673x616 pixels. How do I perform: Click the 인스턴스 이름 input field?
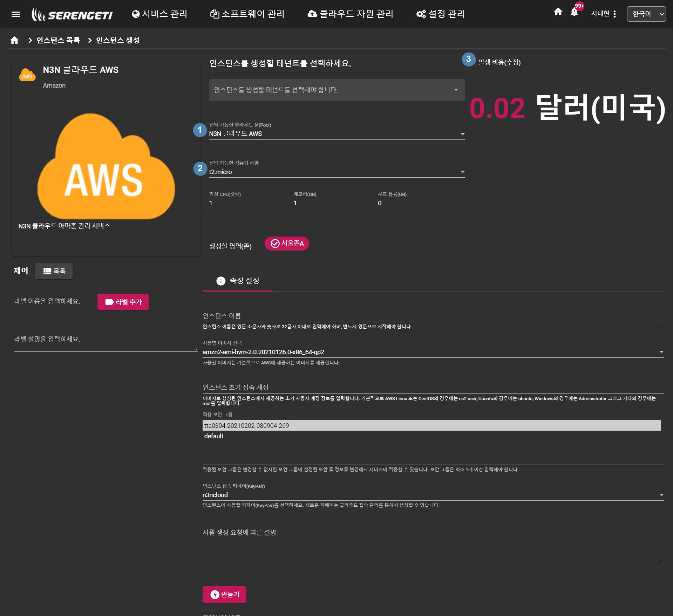click(x=433, y=316)
